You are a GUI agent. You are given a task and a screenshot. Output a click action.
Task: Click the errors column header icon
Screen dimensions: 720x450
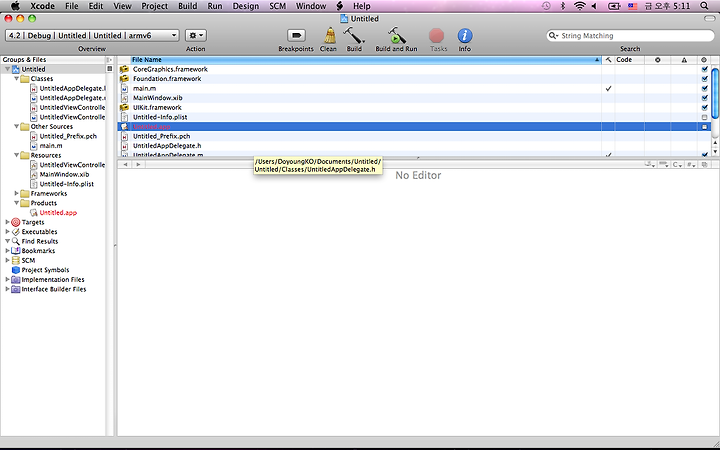pyautogui.click(x=658, y=60)
